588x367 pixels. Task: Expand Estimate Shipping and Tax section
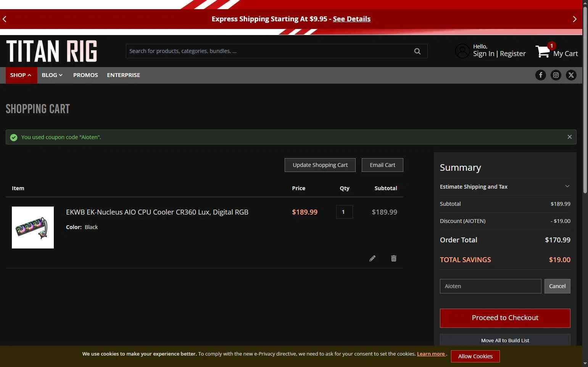505,187
